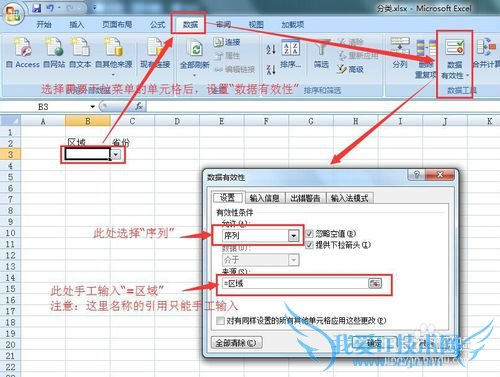Viewport: 500px width, 377px height.
Task: Switch to Data (数据) ribbon tab
Action: click(190, 25)
